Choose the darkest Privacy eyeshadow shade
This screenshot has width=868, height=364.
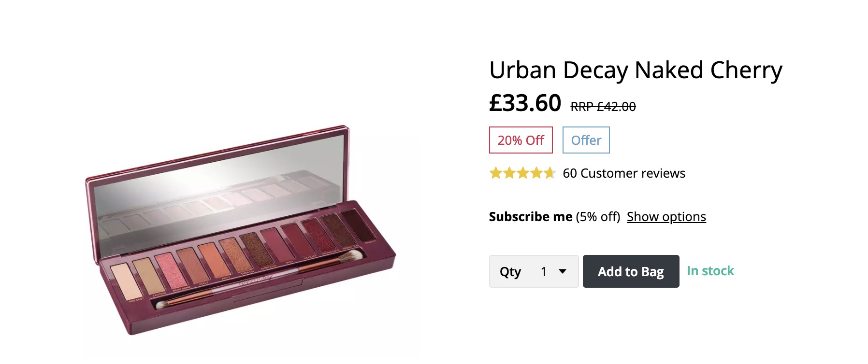point(358,224)
